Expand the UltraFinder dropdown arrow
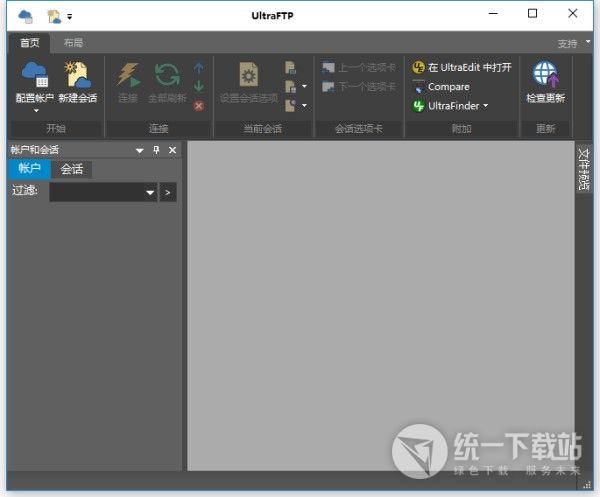 point(486,106)
